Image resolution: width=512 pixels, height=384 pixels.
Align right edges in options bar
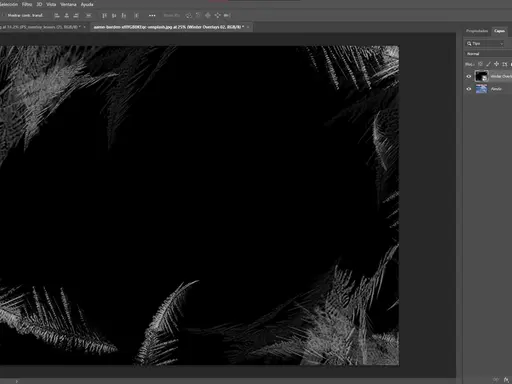pyautogui.click(x=76, y=15)
